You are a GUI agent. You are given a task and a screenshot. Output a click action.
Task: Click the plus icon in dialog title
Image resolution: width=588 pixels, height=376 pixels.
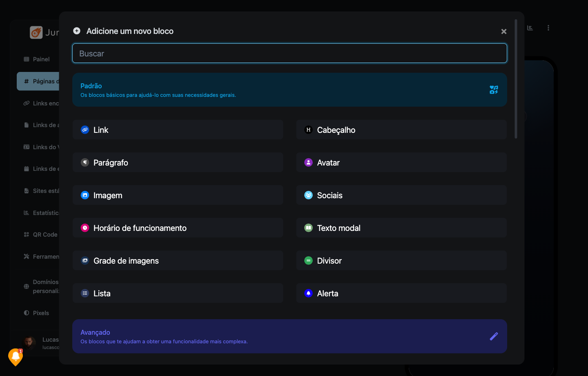pyautogui.click(x=77, y=31)
